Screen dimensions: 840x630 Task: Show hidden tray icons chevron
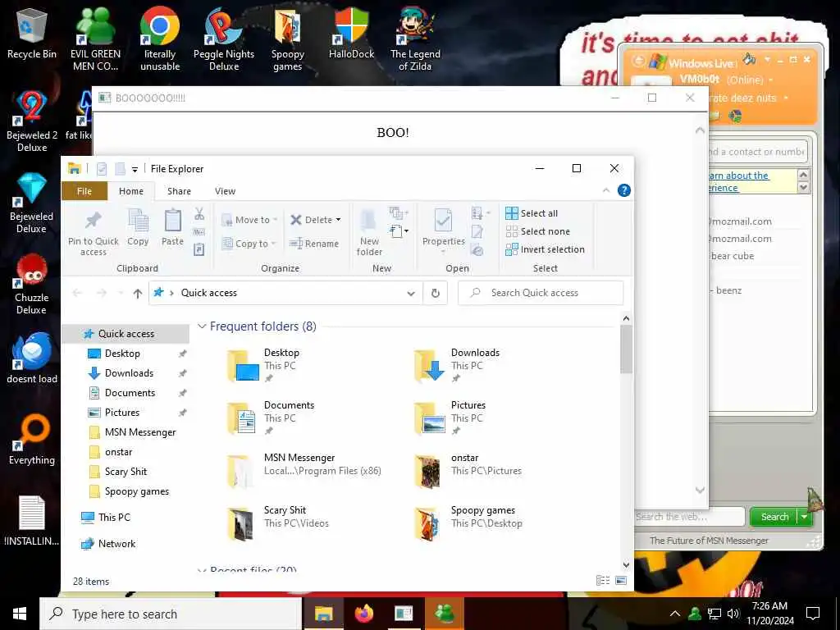coord(675,614)
